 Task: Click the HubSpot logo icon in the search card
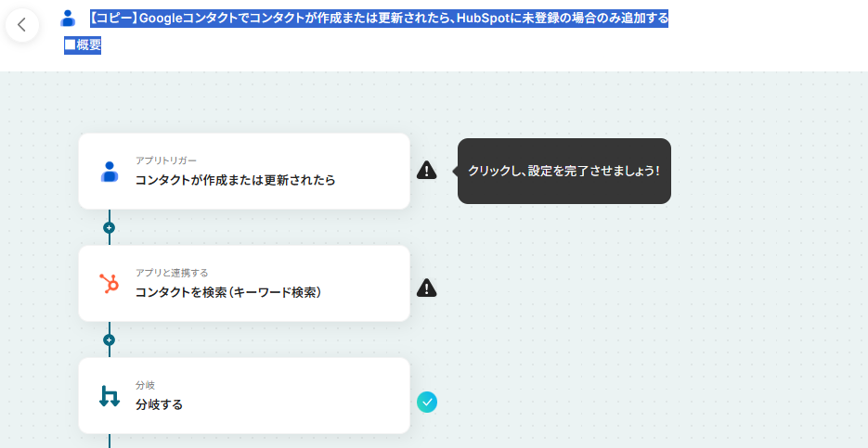point(109,284)
